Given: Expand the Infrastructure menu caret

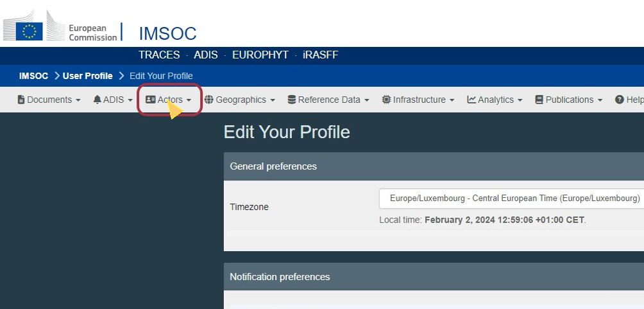Looking at the screenshot, I should (452, 100).
